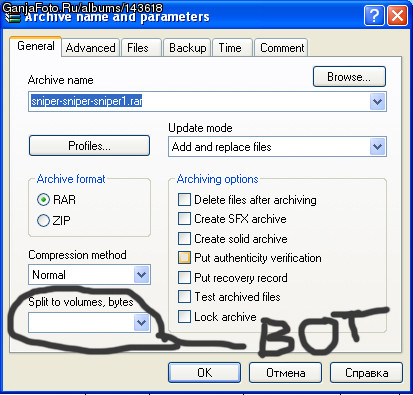Click the Compression method label
The image size is (413, 395).
coord(77,255)
